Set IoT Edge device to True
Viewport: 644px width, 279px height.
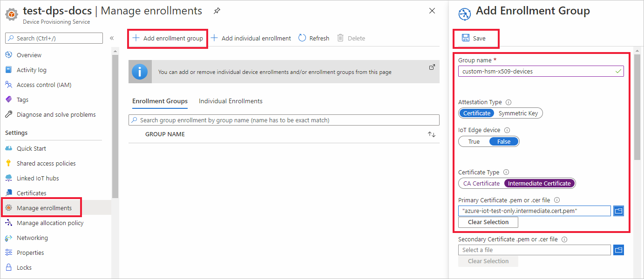click(x=474, y=141)
